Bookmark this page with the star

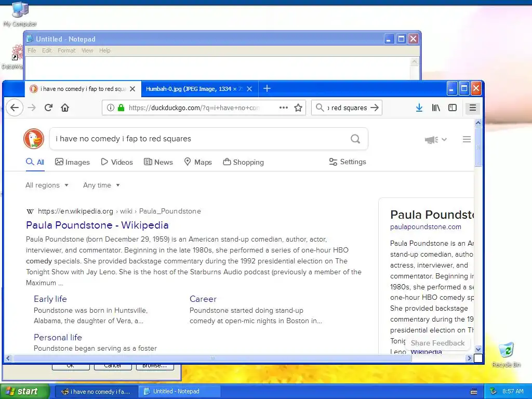pyautogui.click(x=298, y=108)
